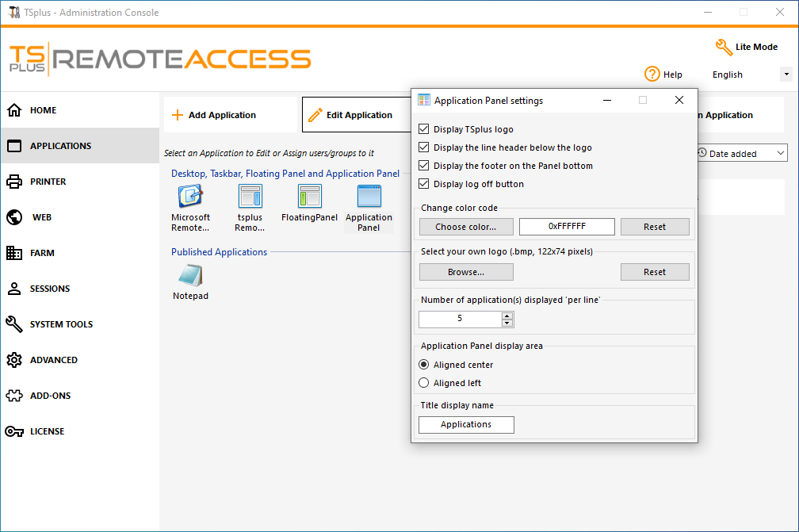The image size is (799, 532).
Task: Open the English language dropdown
Action: [x=786, y=74]
